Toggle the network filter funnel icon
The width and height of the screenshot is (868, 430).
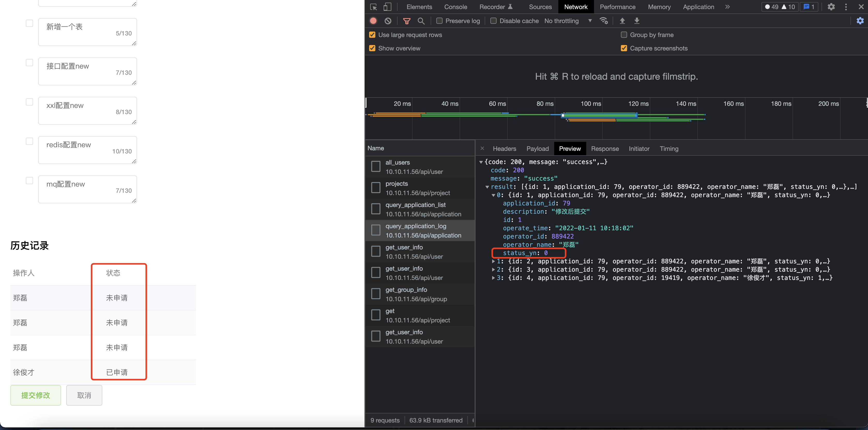click(x=407, y=21)
